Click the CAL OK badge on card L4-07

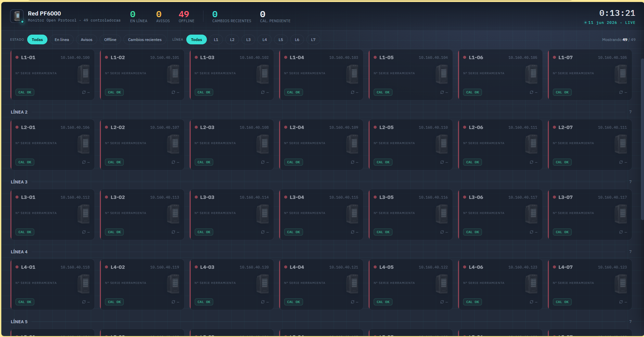click(562, 302)
